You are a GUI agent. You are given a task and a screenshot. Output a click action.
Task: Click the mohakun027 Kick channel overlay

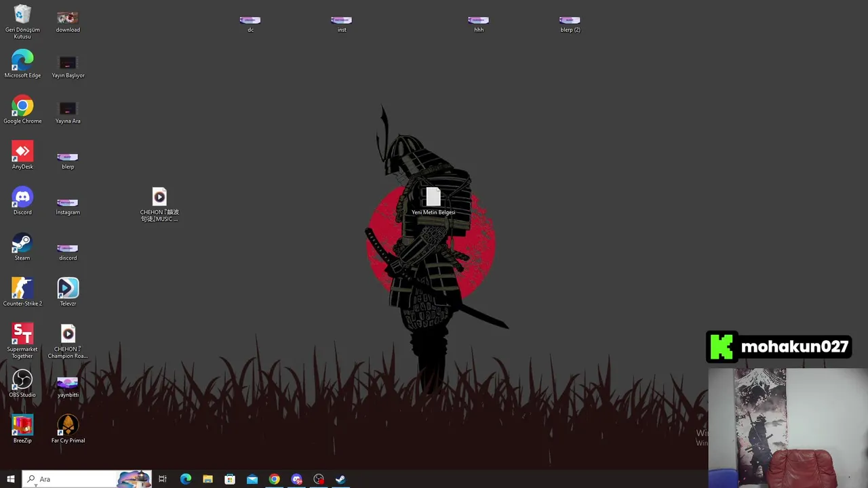[x=778, y=347]
